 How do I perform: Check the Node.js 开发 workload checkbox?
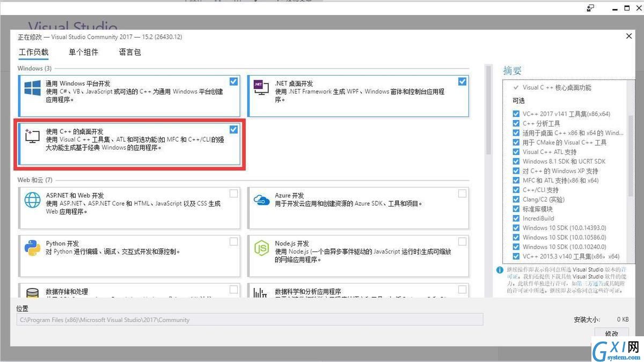[463, 241]
